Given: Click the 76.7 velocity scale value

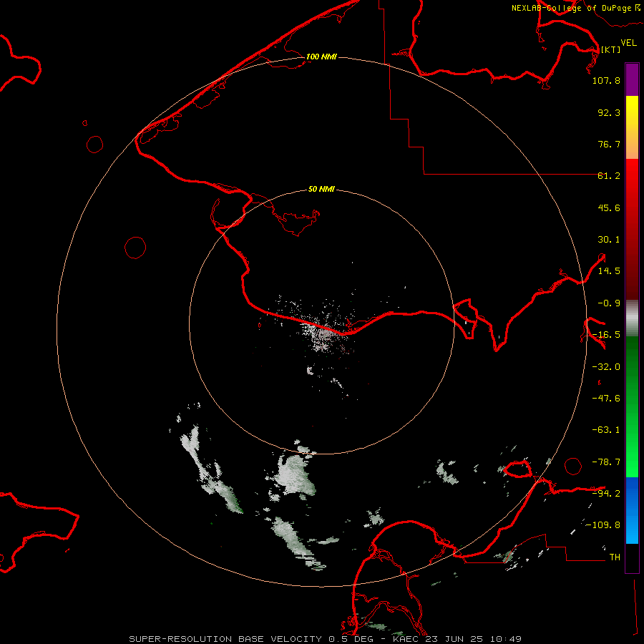Looking at the screenshot, I should click(x=609, y=144).
